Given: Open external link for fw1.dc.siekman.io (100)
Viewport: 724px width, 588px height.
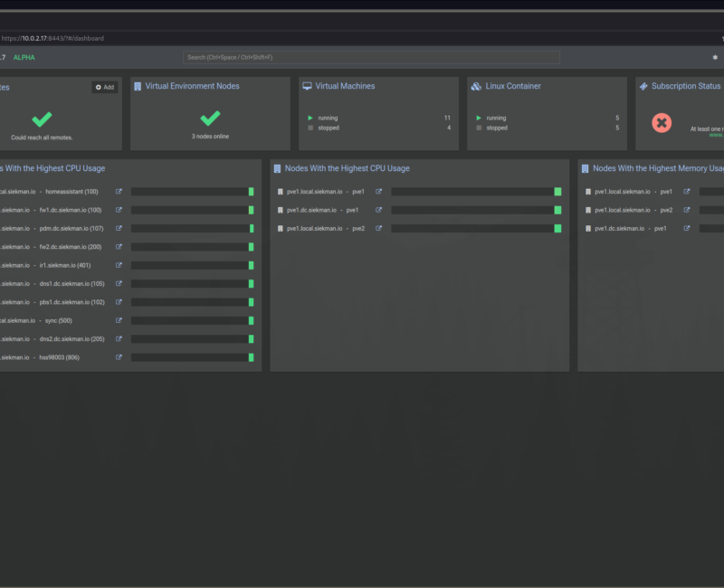Looking at the screenshot, I should point(119,210).
